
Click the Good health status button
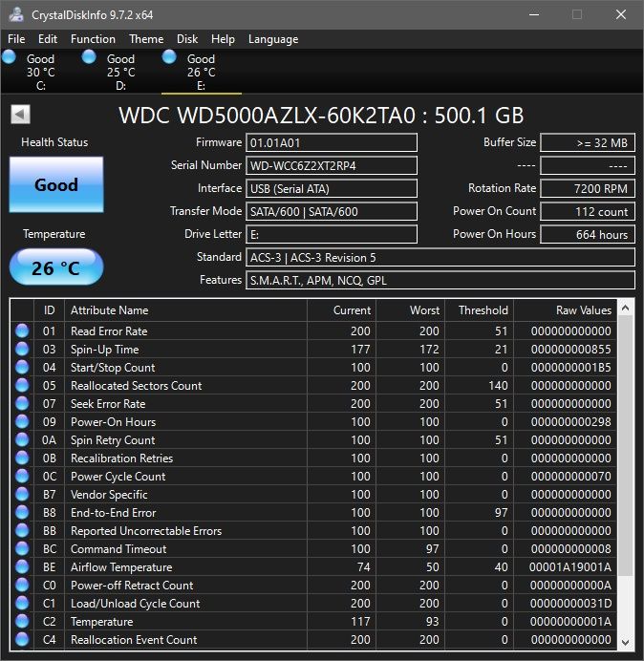tap(56, 185)
